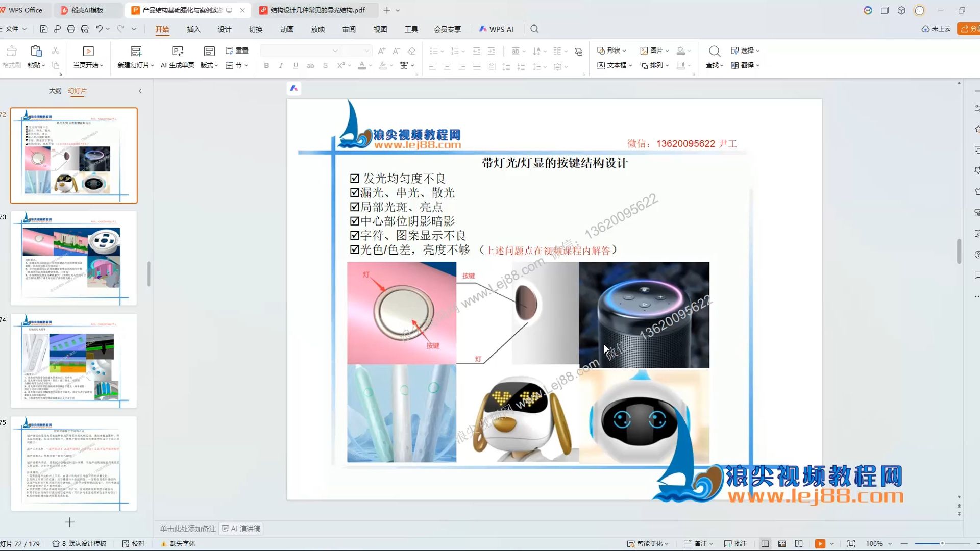Screen dimensions: 980x551
Task: Click the Layout (版式) icon
Action: point(209,51)
